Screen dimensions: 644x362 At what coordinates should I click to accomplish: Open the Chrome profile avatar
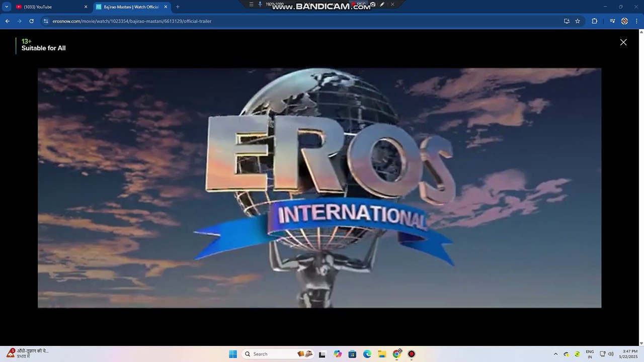(624, 21)
